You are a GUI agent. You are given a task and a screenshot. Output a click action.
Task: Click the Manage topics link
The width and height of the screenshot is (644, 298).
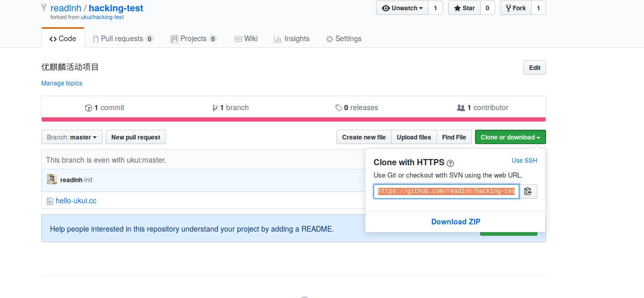62,83
